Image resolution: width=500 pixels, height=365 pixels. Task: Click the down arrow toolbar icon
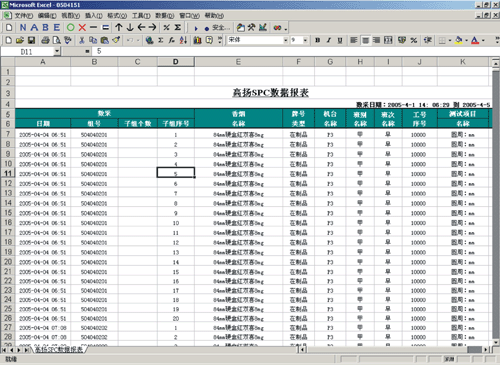pos(130,28)
